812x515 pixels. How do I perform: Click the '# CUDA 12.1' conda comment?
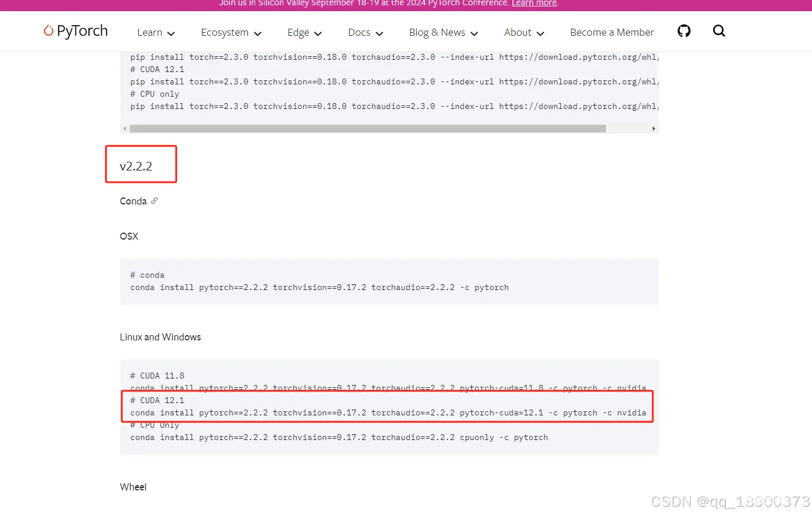pos(157,400)
